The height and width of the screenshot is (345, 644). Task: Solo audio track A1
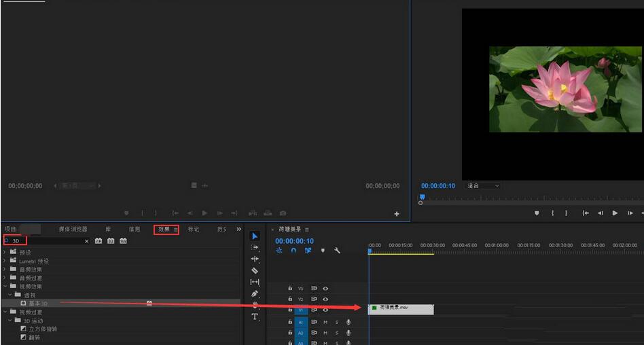tap(337, 323)
